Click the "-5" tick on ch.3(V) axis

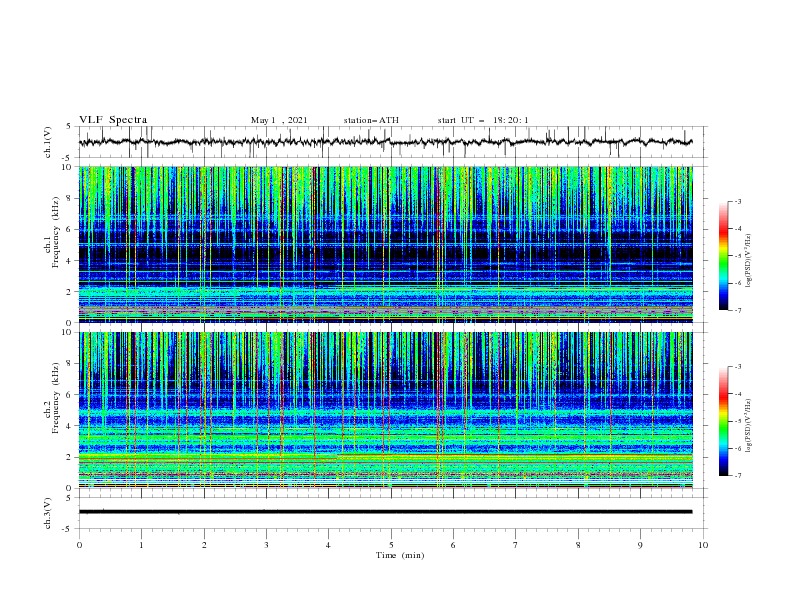(67, 529)
